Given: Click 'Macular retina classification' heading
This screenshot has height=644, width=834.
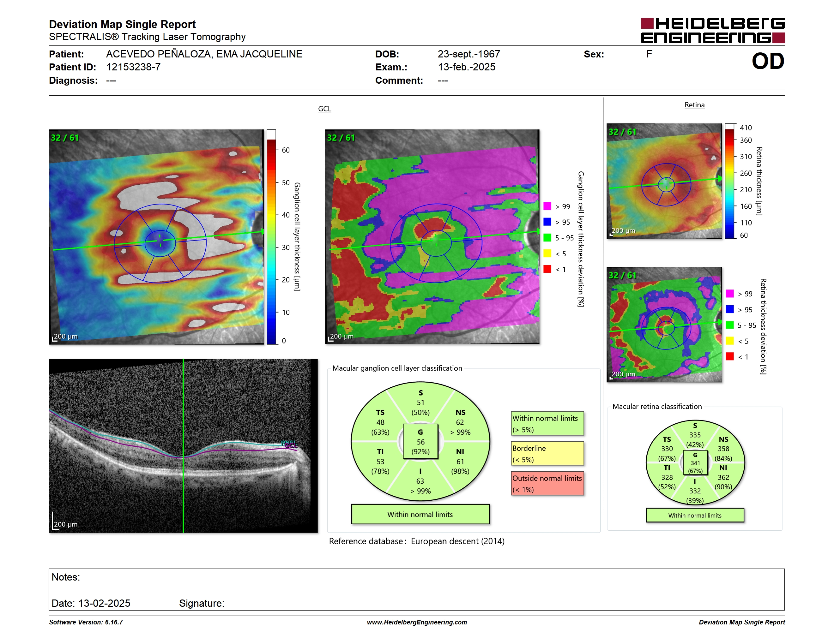Looking at the screenshot, I should click(657, 406).
